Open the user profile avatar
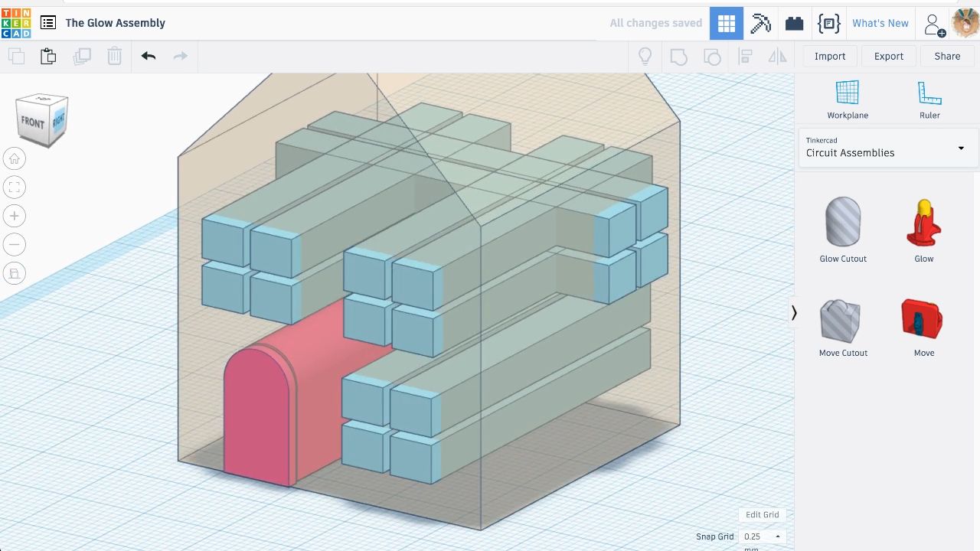Image resolution: width=980 pixels, height=551 pixels. [965, 23]
